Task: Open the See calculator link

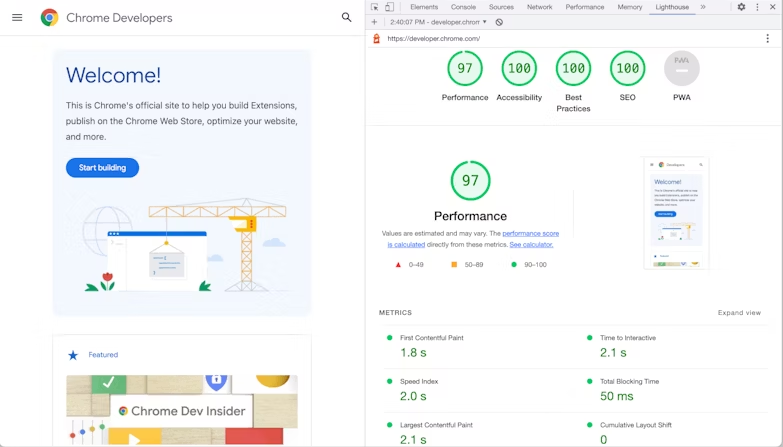Action: click(531, 245)
